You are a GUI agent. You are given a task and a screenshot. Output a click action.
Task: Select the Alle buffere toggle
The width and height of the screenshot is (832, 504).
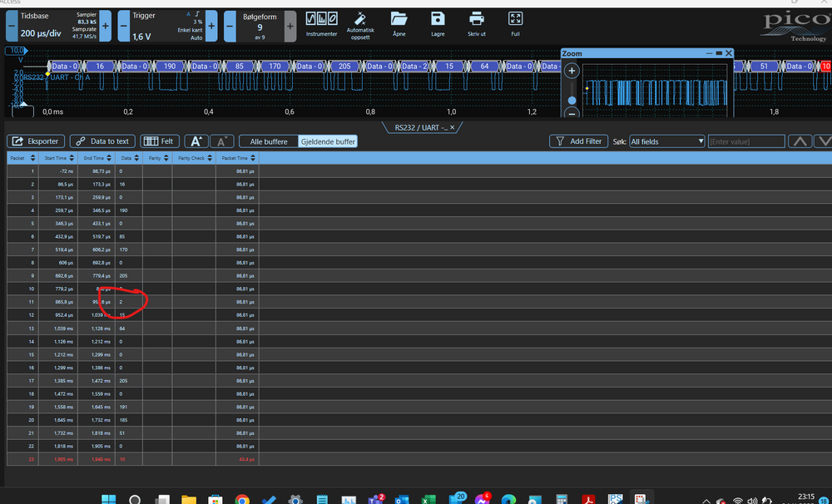(269, 141)
